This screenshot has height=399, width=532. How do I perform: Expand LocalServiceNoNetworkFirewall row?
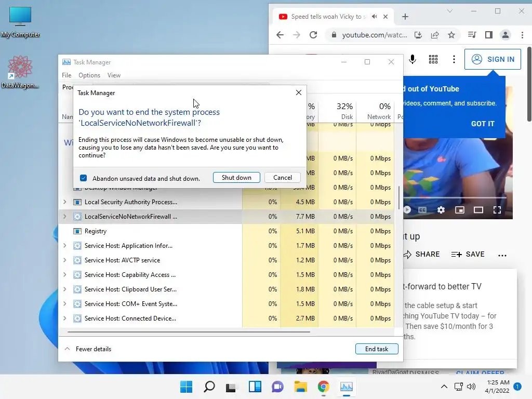(65, 217)
